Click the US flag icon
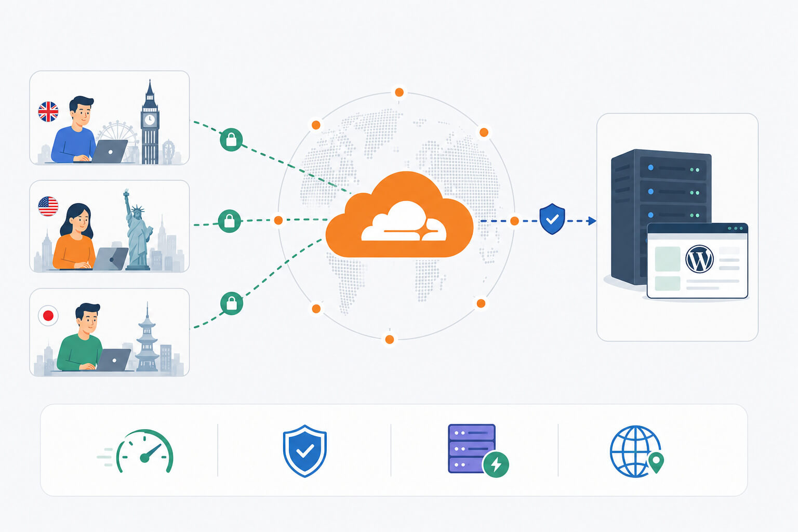The width and height of the screenshot is (798, 532). pos(48,206)
